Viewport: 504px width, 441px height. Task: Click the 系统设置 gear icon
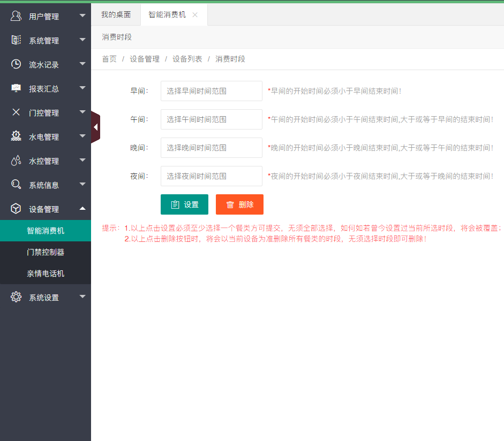pyautogui.click(x=16, y=297)
